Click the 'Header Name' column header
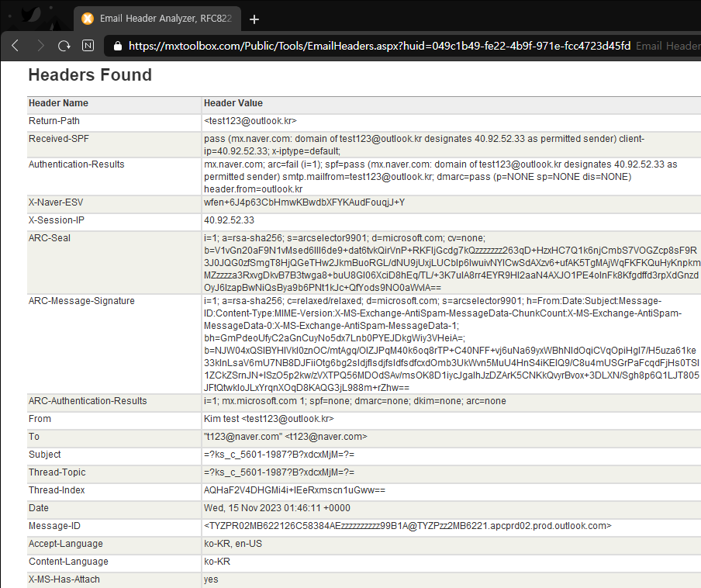Image resolution: width=701 pixels, height=588 pixels. (x=59, y=103)
